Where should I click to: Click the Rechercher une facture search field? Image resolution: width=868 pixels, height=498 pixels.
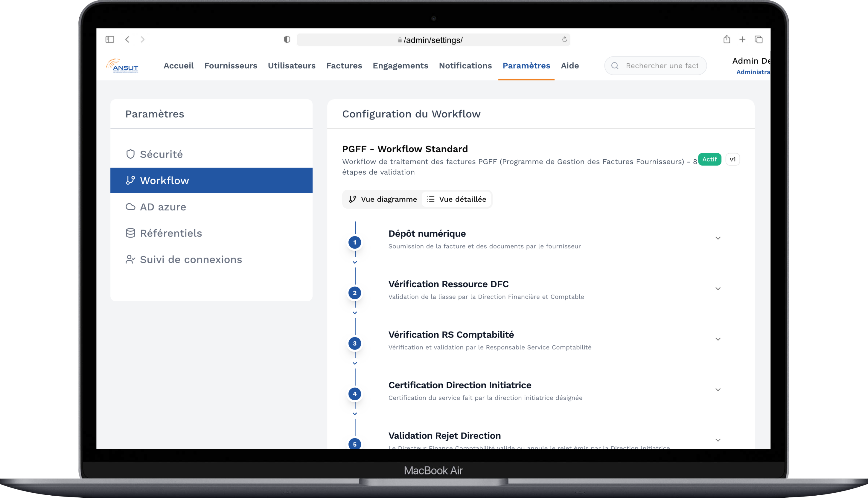[655, 66]
